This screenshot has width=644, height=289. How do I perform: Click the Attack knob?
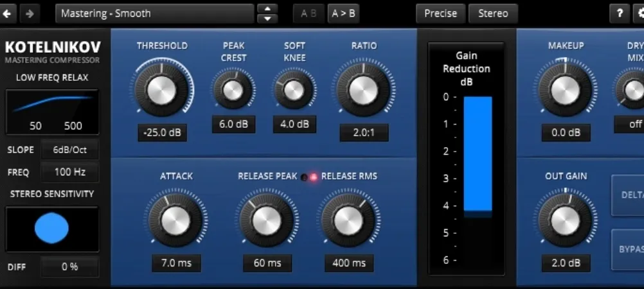click(176, 221)
